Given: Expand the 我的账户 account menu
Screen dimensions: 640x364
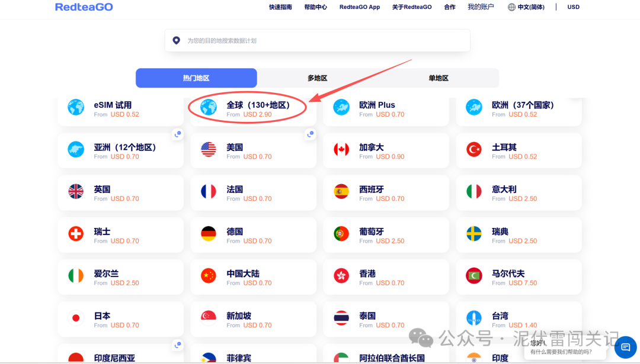Looking at the screenshot, I should pos(481,7).
